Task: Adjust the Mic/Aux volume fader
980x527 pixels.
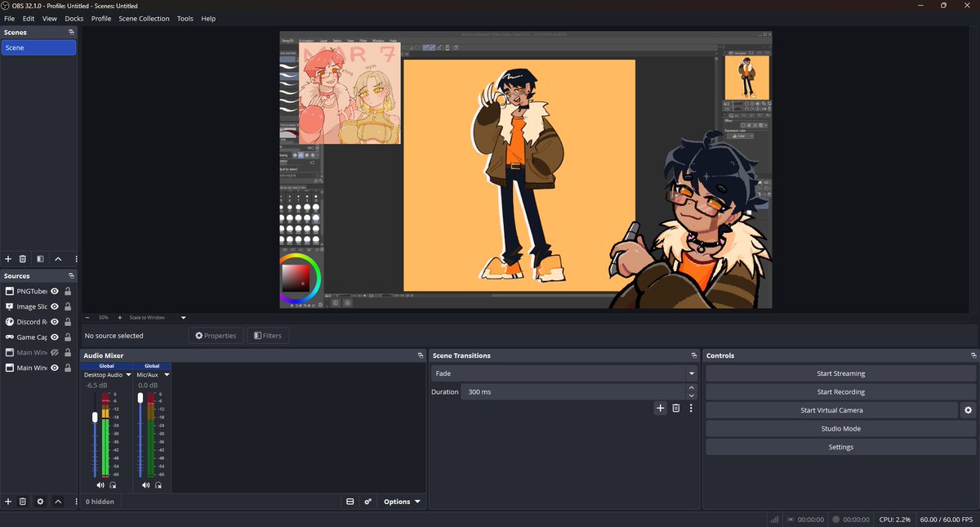Action: point(140,398)
